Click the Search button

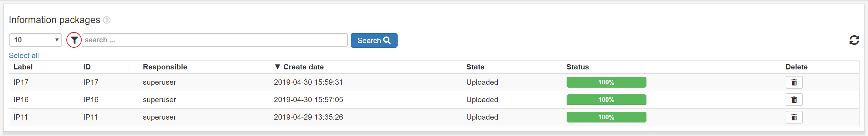374,40
